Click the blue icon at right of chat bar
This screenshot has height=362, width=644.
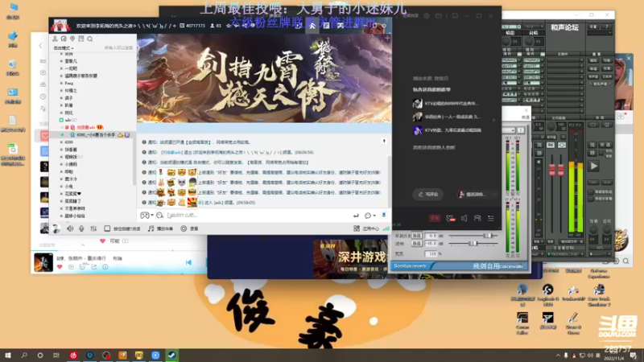pyautogui.click(x=384, y=215)
